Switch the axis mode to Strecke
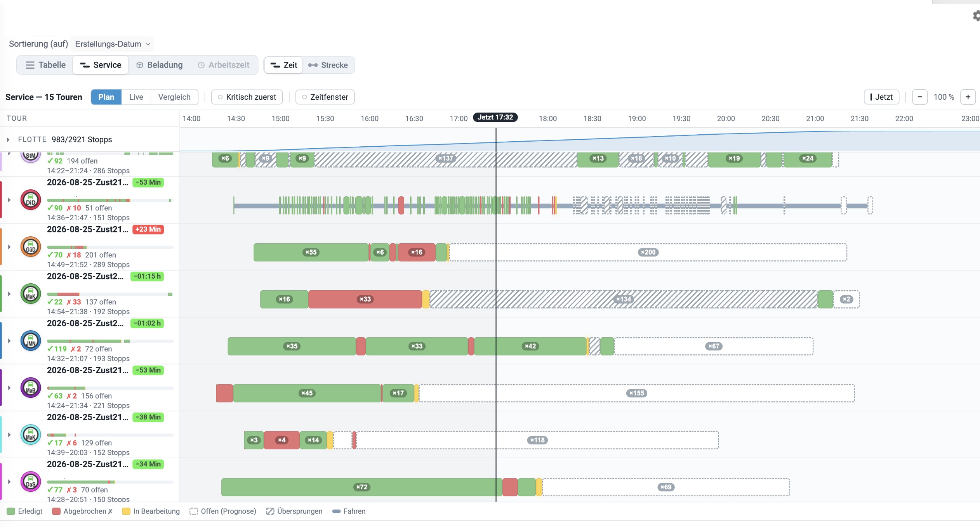 [328, 65]
